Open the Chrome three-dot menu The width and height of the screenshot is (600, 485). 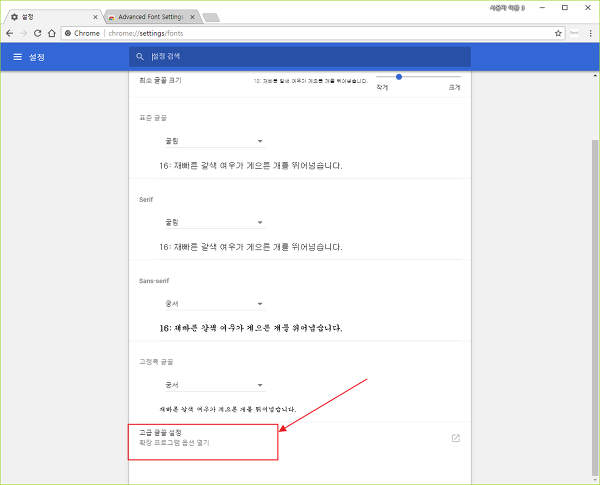(590, 33)
